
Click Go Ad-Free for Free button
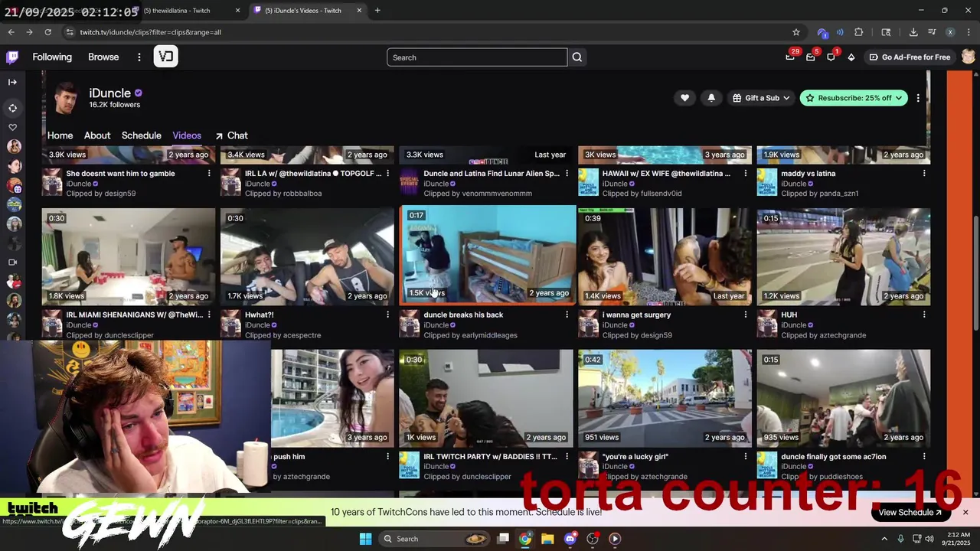click(910, 57)
